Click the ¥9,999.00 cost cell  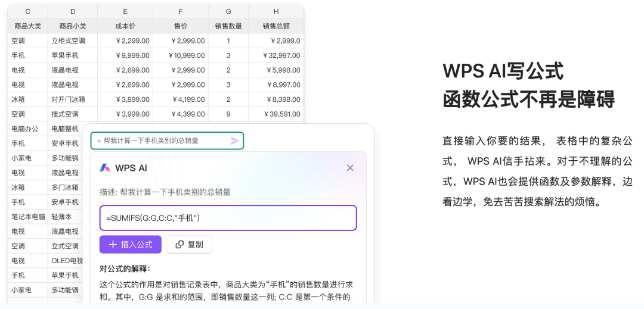[x=125, y=55]
